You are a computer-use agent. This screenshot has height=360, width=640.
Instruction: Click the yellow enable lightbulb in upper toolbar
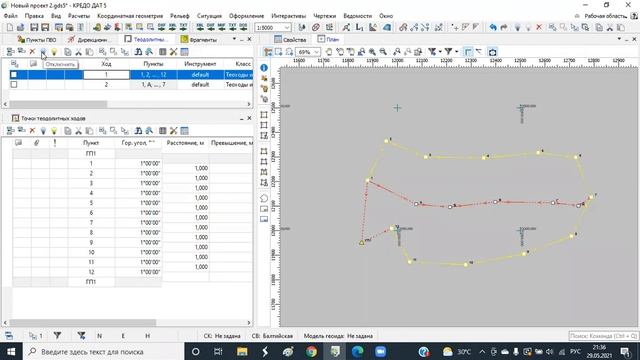(x=54, y=52)
